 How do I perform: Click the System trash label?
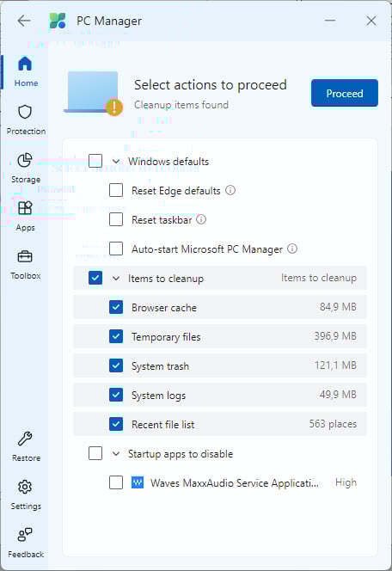point(160,366)
